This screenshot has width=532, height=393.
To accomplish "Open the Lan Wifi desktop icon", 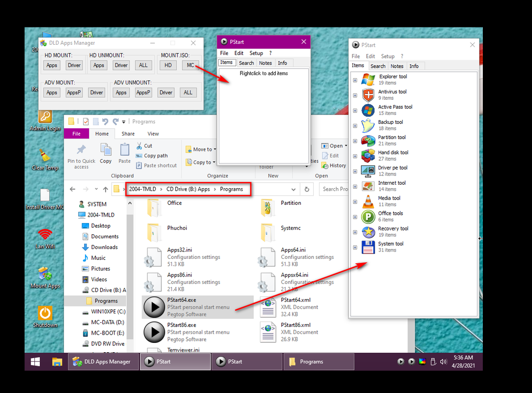I will click(x=45, y=239).
